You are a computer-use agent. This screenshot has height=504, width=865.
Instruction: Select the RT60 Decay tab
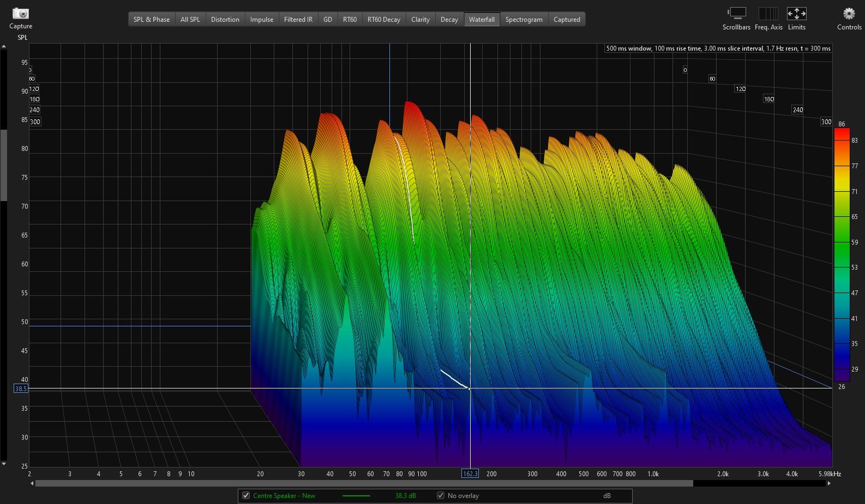point(383,20)
